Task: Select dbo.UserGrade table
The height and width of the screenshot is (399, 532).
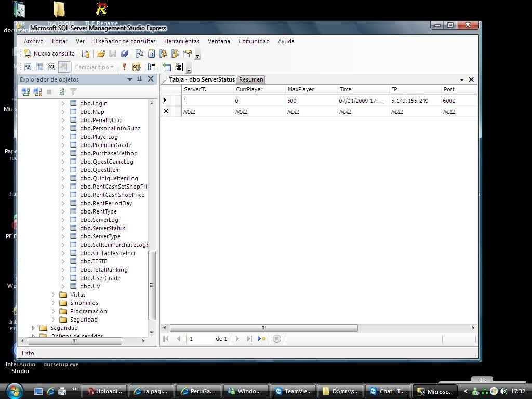Action: click(100, 278)
